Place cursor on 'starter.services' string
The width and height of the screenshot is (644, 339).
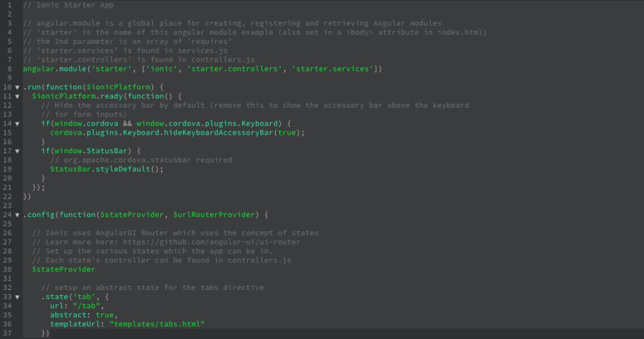[333, 68]
